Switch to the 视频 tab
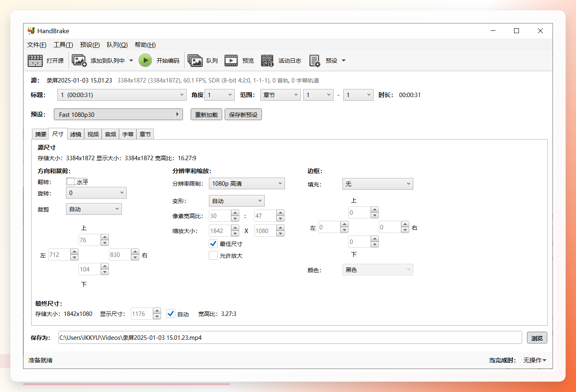The height and width of the screenshot is (392, 576). [x=93, y=134]
